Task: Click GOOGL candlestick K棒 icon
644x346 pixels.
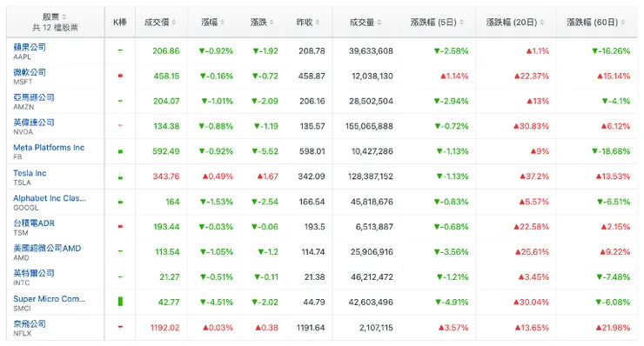Action: click(x=120, y=202)
